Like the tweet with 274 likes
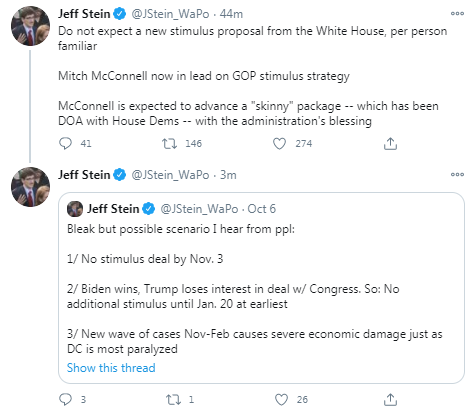This screenshot has height=410, width=475. 279,144
